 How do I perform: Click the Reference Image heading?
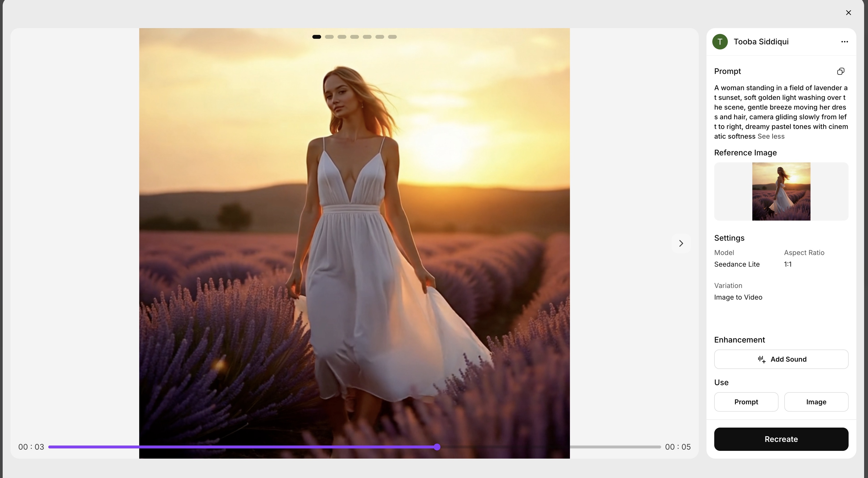(745, 153)
